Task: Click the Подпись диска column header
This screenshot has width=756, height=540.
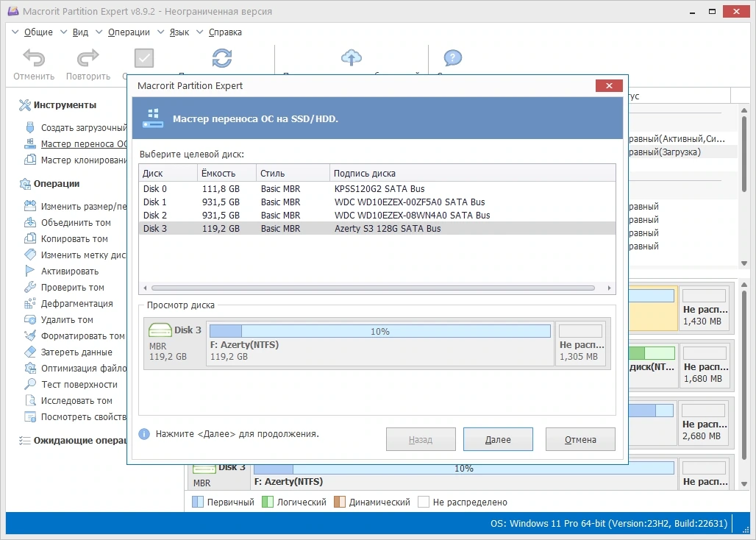Action: (472, 173)
